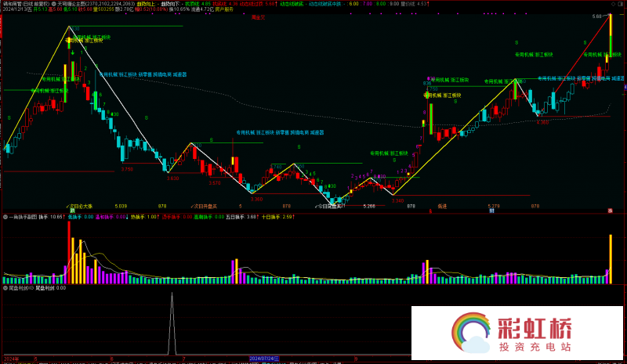This screenshot has height=364, width=627.
Task: Click the 5.68 peak price label
Action: [597, 16]
